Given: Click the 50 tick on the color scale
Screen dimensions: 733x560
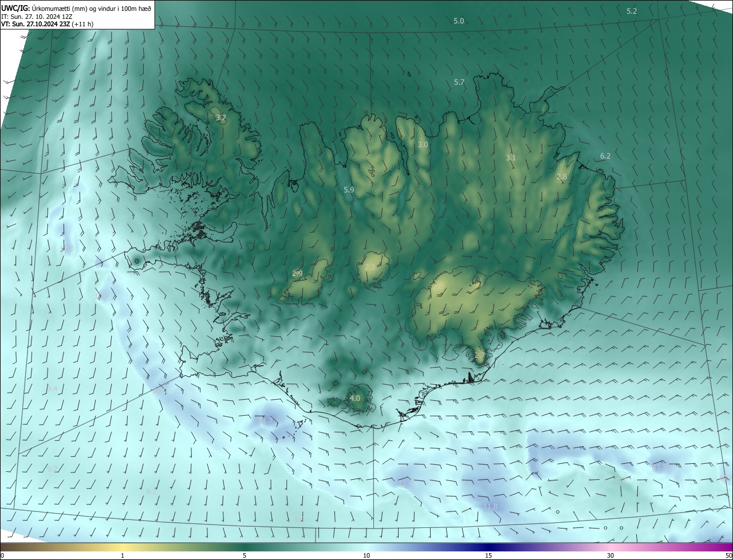Looking at the screenshot, I should coord(728,555).
